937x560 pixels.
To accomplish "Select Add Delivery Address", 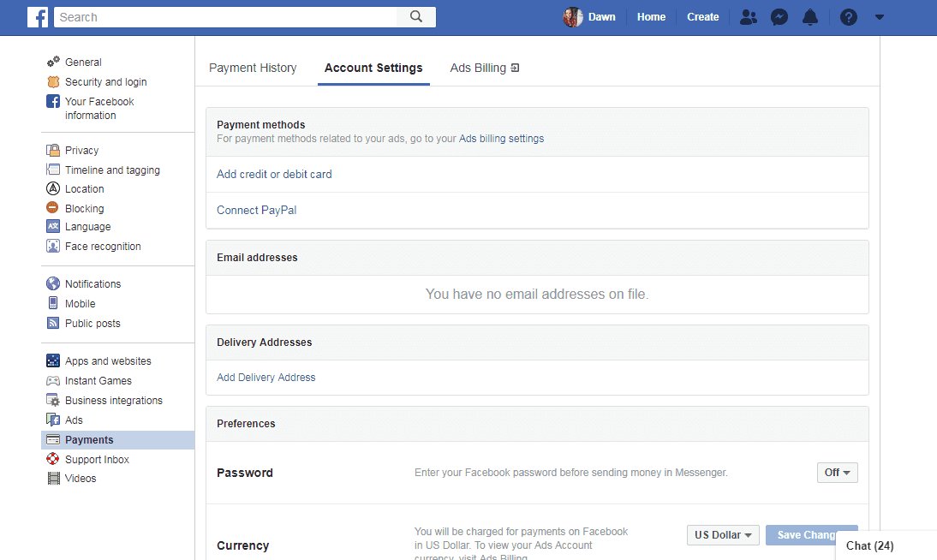I will [x=266, y=378].
